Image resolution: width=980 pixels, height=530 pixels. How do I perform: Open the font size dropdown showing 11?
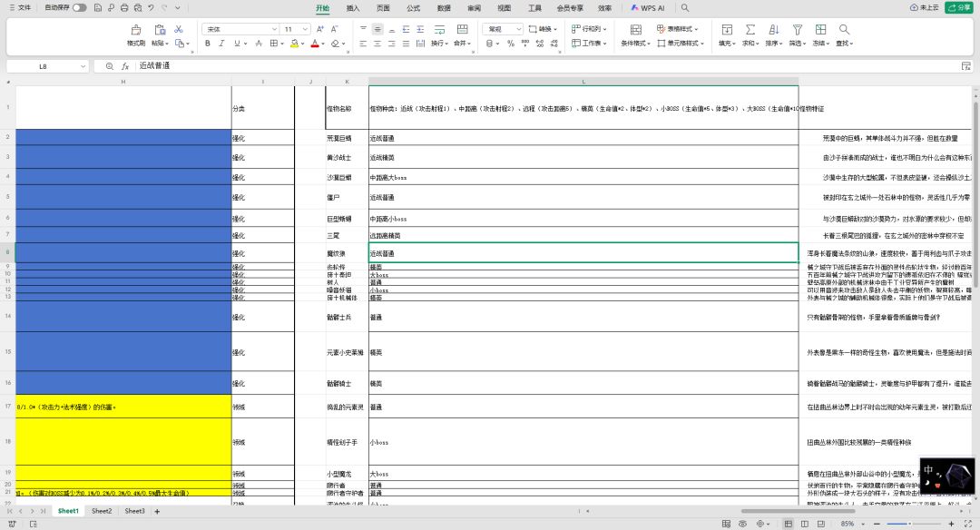click(305, 29)
